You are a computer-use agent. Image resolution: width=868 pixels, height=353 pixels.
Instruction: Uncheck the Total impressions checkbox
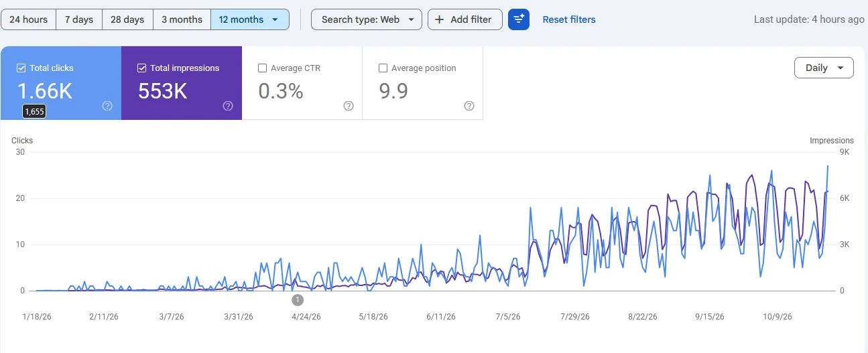pos(141,68)
